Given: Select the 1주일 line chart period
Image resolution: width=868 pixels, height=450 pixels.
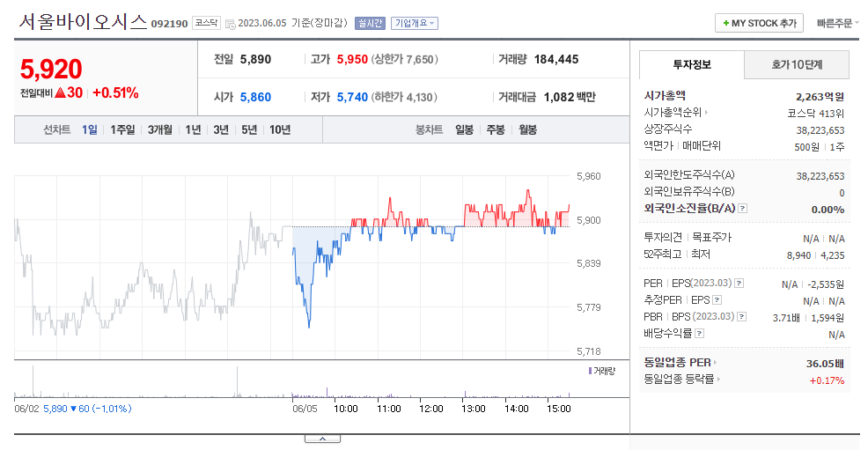Looking at the screenshot, I should click(122, 129).
